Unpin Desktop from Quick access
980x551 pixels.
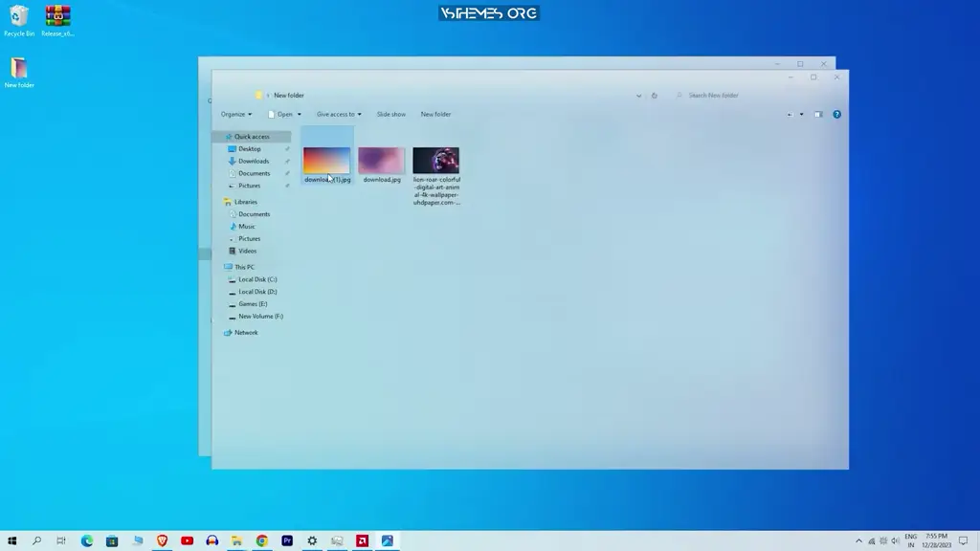pyautogui.click(x=287, y=148)
